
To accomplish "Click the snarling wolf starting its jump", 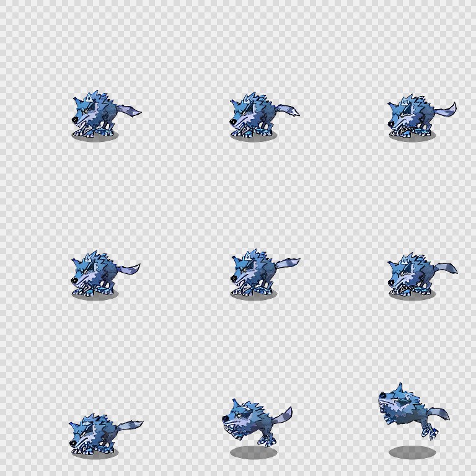I will pos(257,423).
